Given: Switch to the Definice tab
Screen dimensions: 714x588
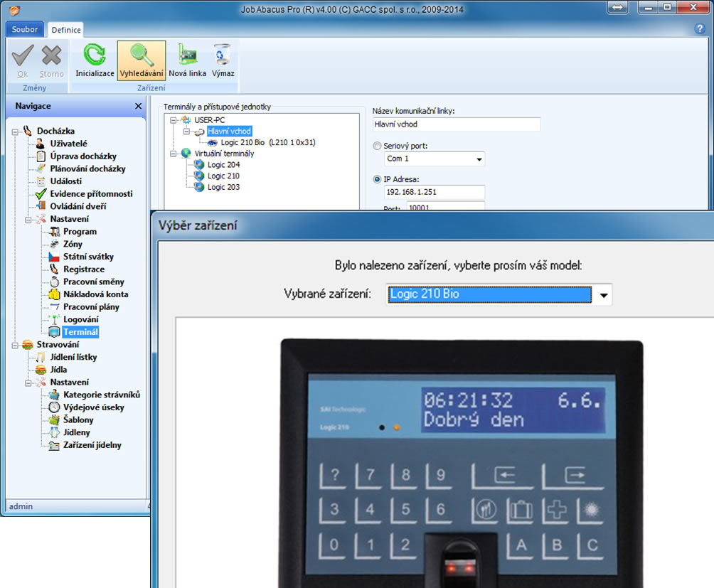Looking at the screenshot, I should [x=66, y=30].
